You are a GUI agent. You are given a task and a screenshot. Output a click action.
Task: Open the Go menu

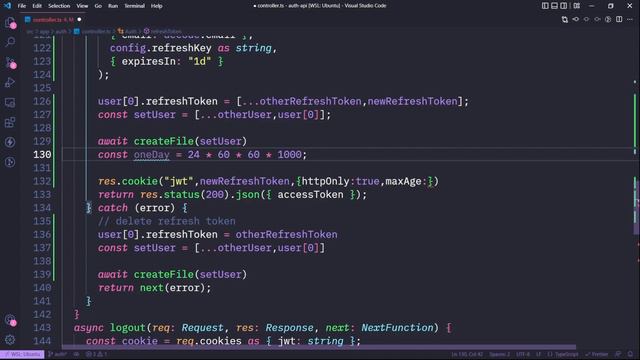coord(98,6)
